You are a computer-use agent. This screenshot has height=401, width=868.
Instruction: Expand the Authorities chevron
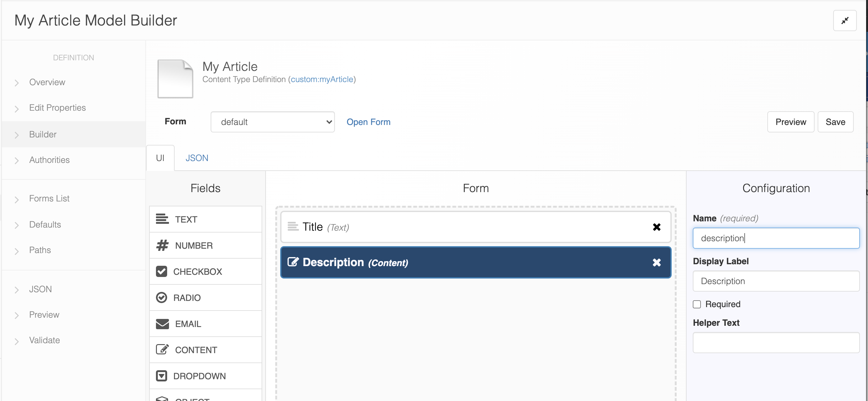16,161
